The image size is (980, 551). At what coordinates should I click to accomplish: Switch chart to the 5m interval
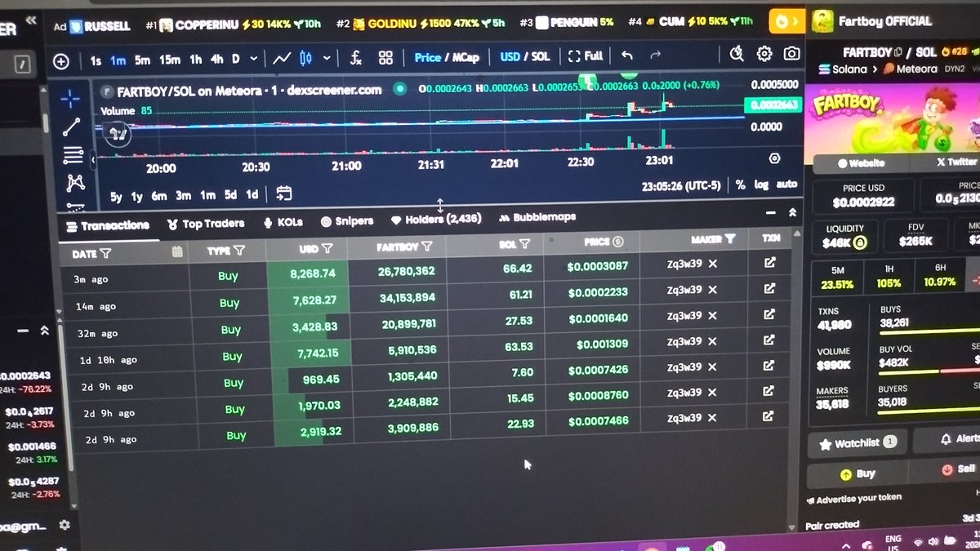coord(142,60)
